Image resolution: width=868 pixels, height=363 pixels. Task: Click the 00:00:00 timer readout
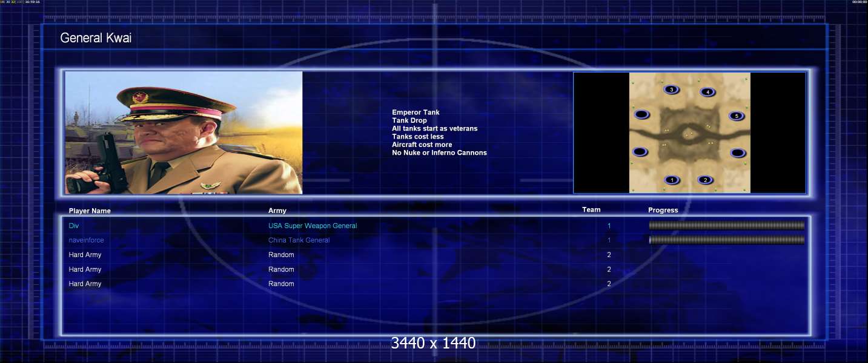click(x=860, y=2)
